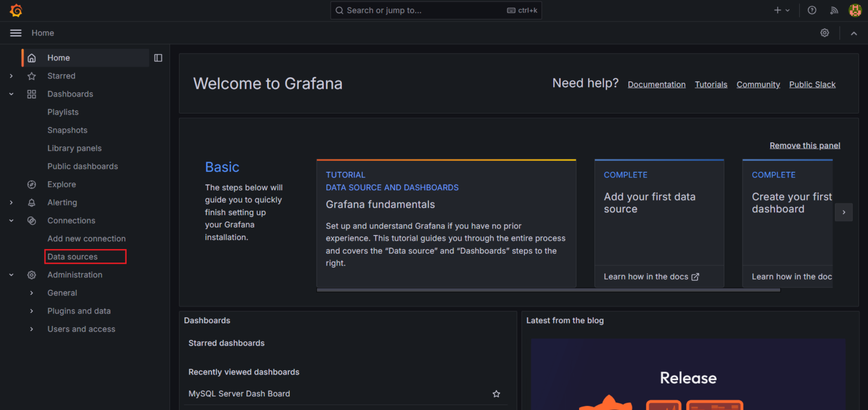This screenshot has width=868, height=410.
Task: Select the Explore compass icon in sidebar
Action: [32, 184]
